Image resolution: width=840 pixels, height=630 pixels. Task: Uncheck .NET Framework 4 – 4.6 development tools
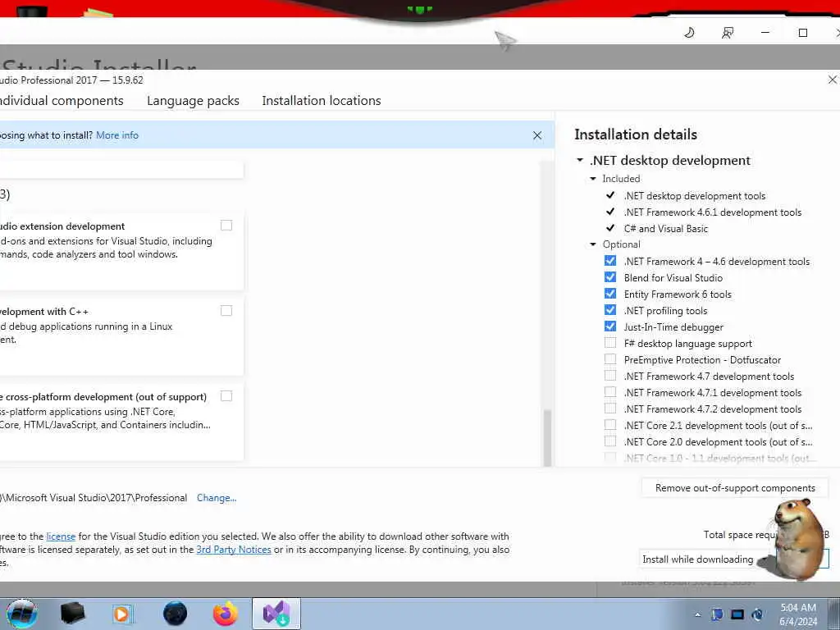[610, 261]
